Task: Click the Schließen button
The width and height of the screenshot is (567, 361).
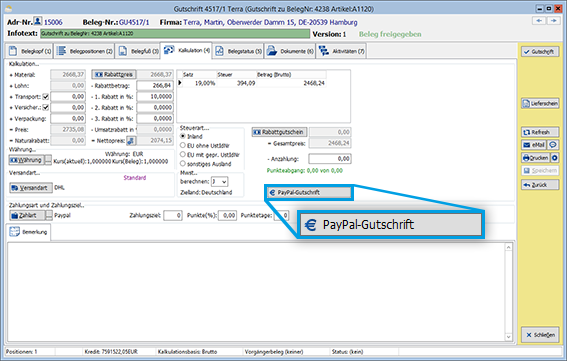Action: 540,335
